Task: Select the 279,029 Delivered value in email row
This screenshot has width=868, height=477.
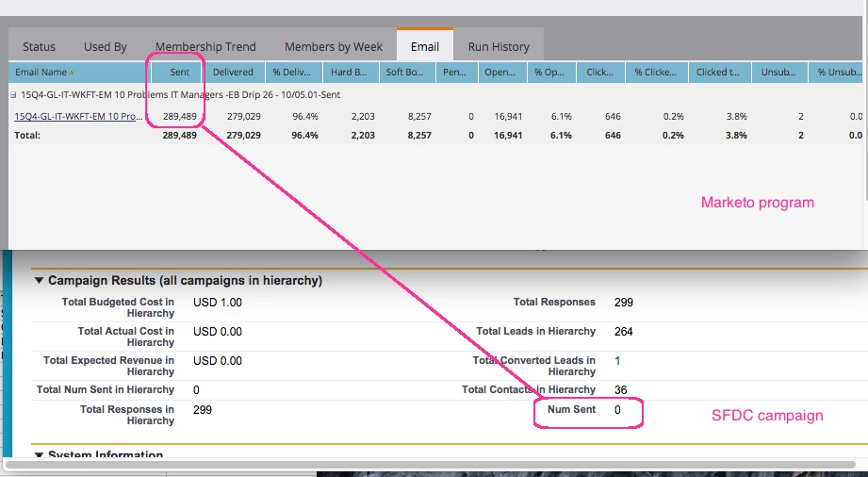Action: click(243, 116)
